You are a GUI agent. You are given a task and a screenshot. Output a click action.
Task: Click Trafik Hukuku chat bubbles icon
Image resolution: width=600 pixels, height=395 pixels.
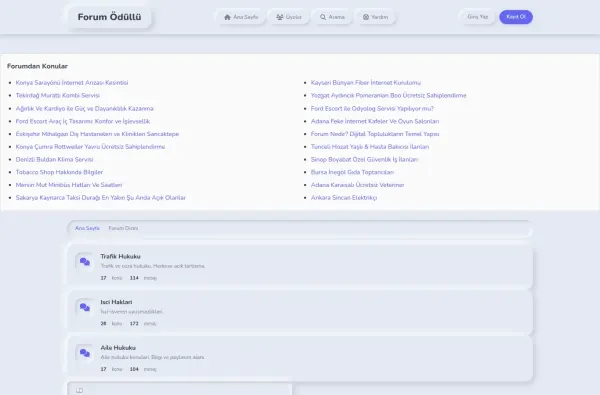[x=85, y=262]
